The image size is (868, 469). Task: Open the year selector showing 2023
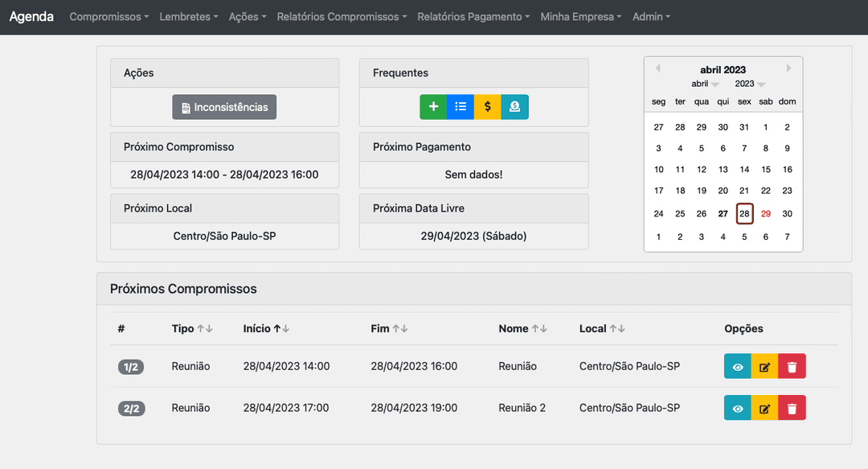pyautogui.click(x=750, y=84)
